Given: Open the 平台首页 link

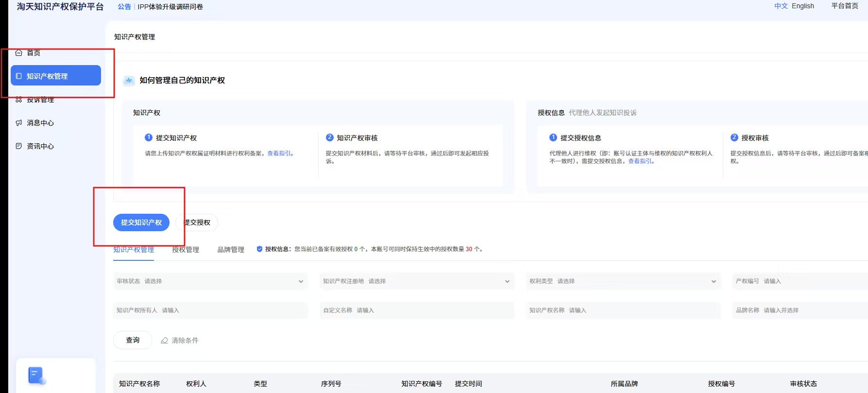Looking at the screenshot, I should pyautogui.click(x=844, y=6).
